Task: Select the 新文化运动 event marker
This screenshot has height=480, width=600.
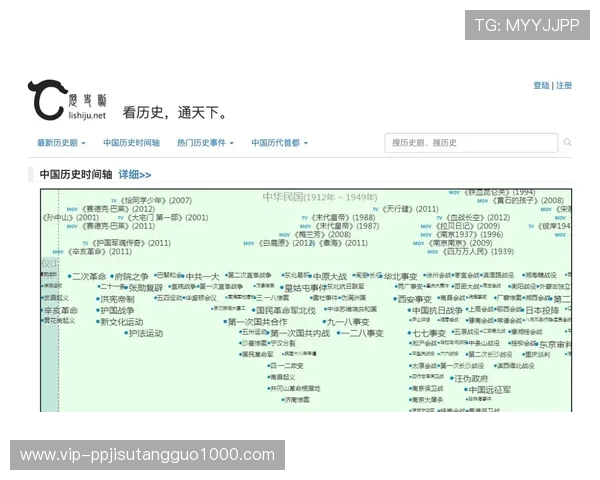Action: [x=121, y=322]
